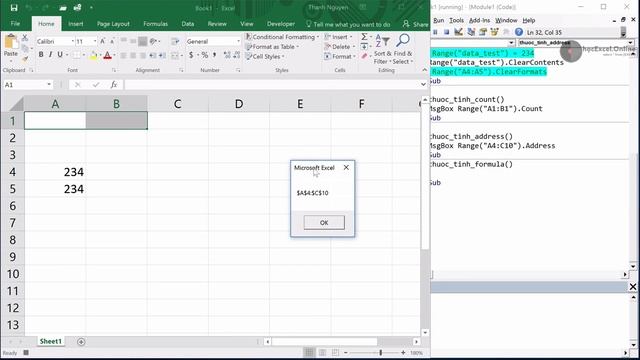Image resolution: width=640 pixels, height=360 pixels.
Task: Click the Wrap Text icon
Action: 175,41
